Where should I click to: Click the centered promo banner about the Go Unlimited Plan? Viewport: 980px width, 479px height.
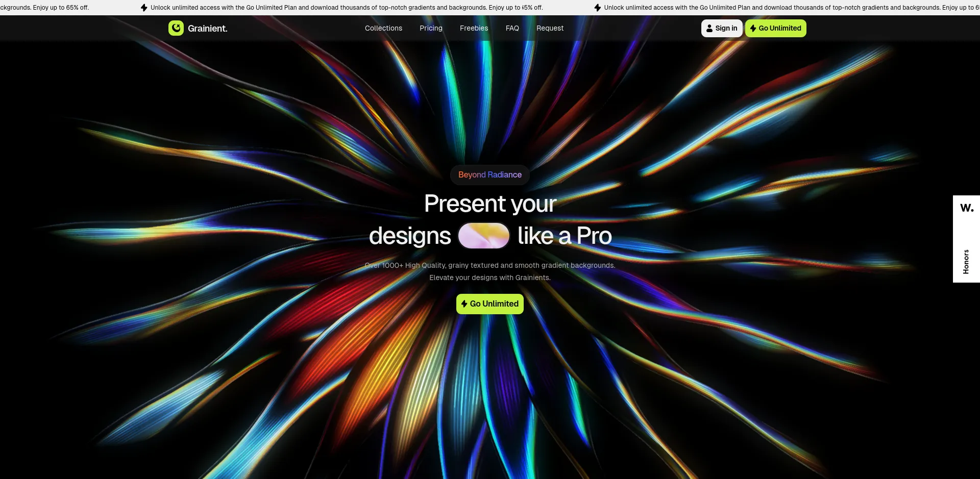[x=342, y=8]
